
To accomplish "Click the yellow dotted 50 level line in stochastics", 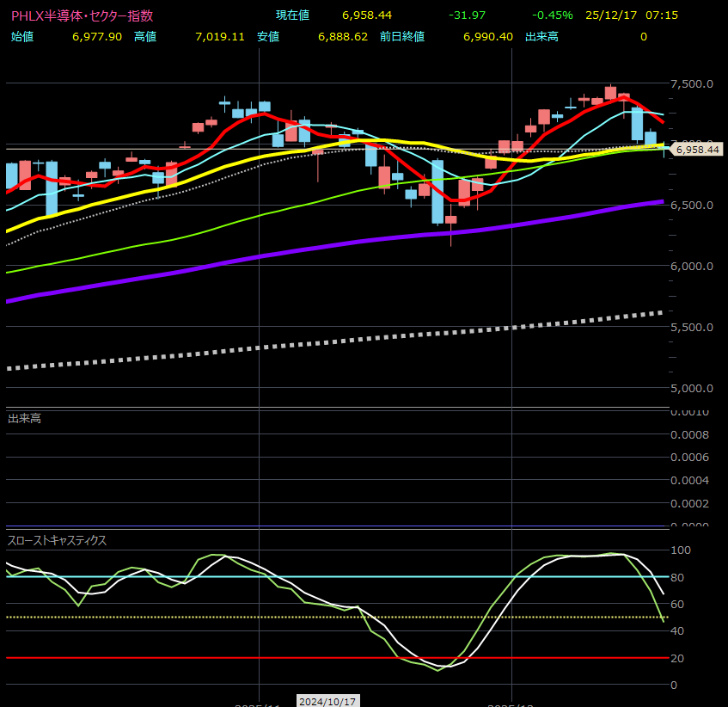I will [x=258, y=618].
